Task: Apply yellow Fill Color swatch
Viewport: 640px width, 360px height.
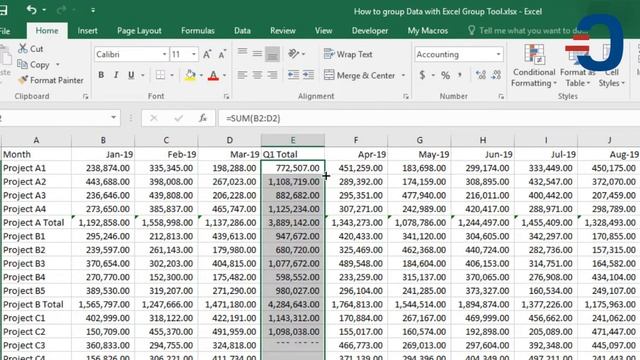Action: pyautogui.click(x=190, y=75)
